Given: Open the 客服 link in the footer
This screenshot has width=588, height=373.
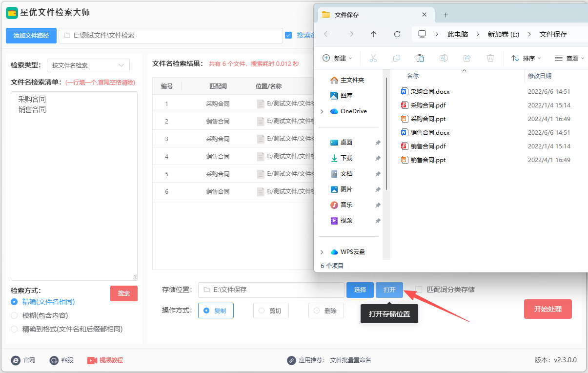Looking at the screenshot, I should (61, 360).
